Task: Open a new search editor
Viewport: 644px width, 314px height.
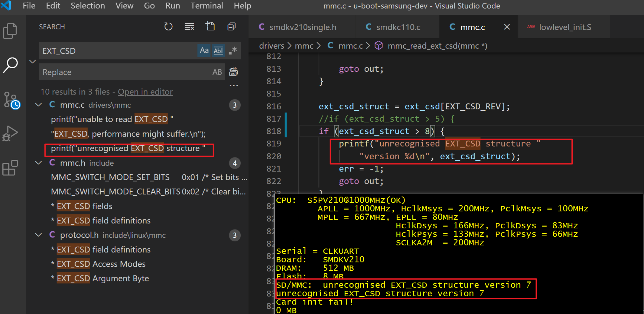Action: (x=210, y=26)
